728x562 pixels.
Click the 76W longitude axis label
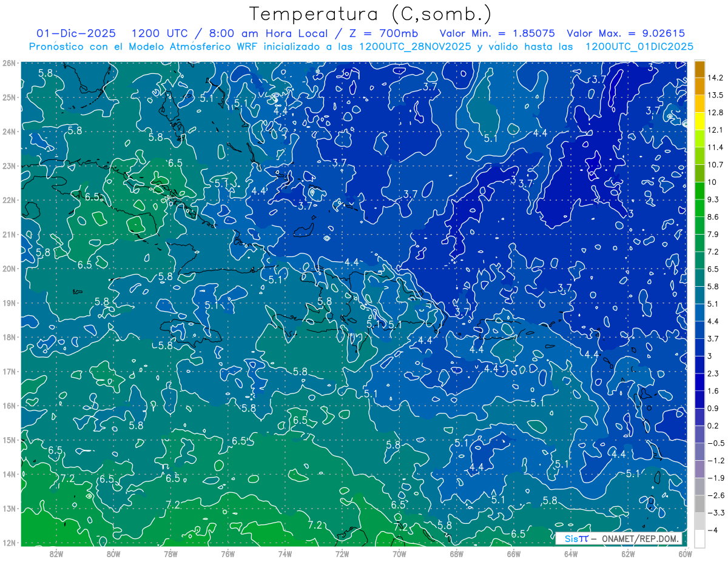point(227,554)
